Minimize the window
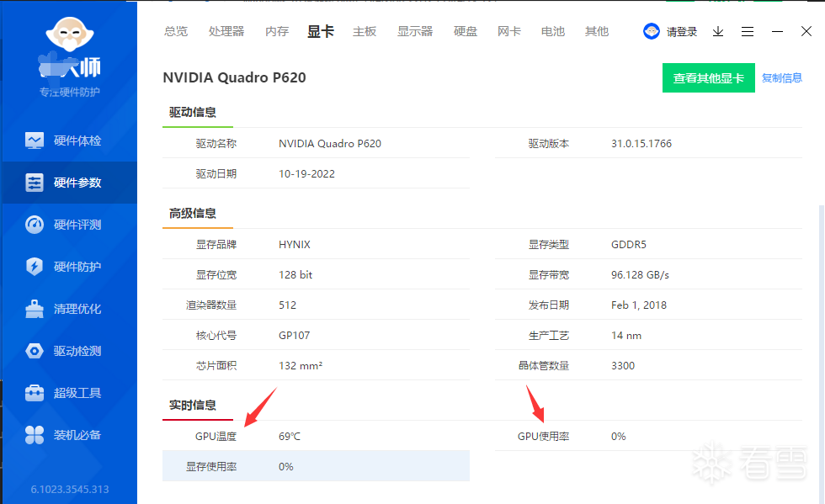Viewport: 825px width, 504px height. pyautogui.click(x=777, y=32)
